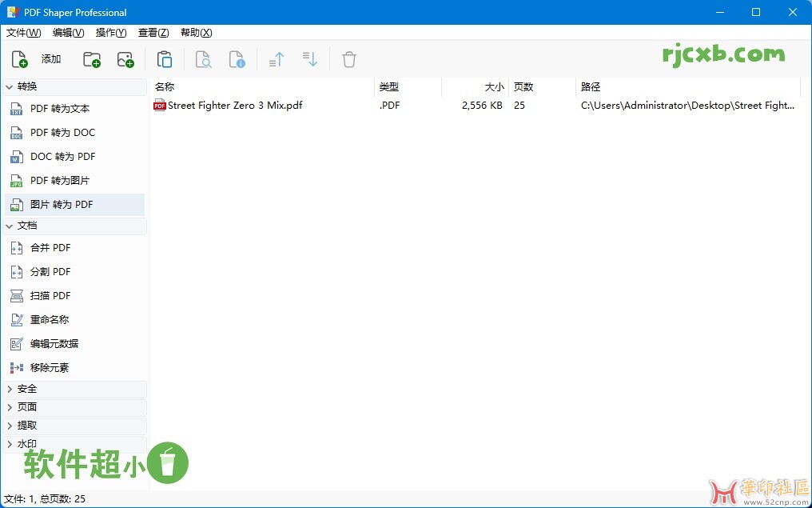Click the 2,556 KB size cell
The image size is (812, 508).
[482, 106]
